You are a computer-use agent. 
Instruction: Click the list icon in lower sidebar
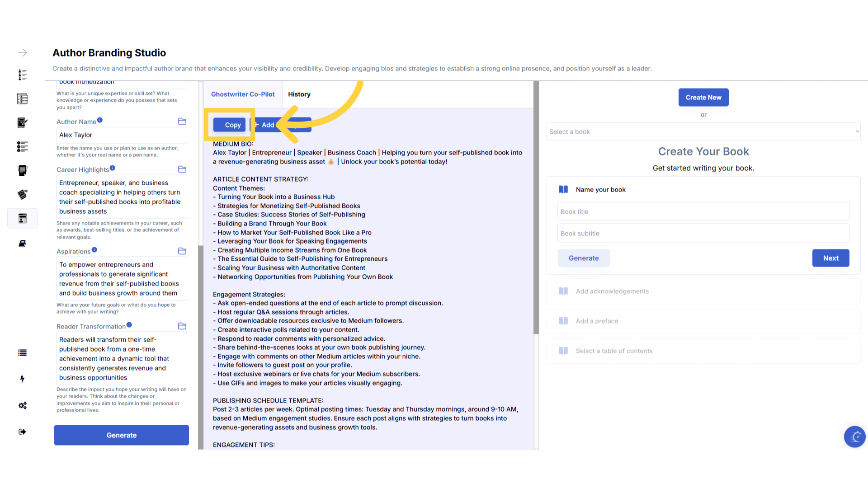point(22,353)
